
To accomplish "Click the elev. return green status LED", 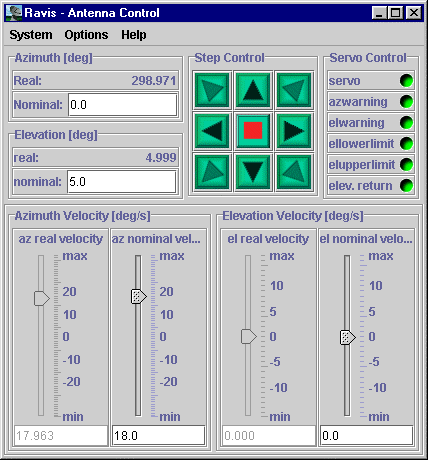I will coord(406,186).
